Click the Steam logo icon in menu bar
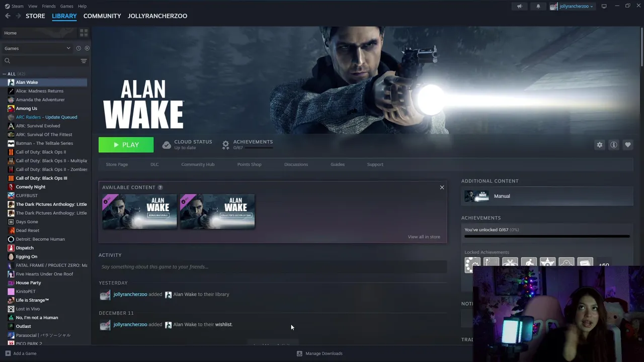The image size is (644, 362). coord(7,6)
